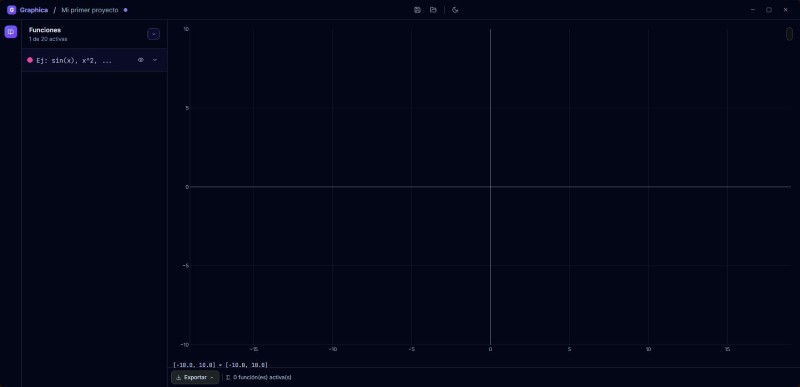Screen dimensions: 800x387
Task: Close the Graphica window
Action: tap(785, 10)
